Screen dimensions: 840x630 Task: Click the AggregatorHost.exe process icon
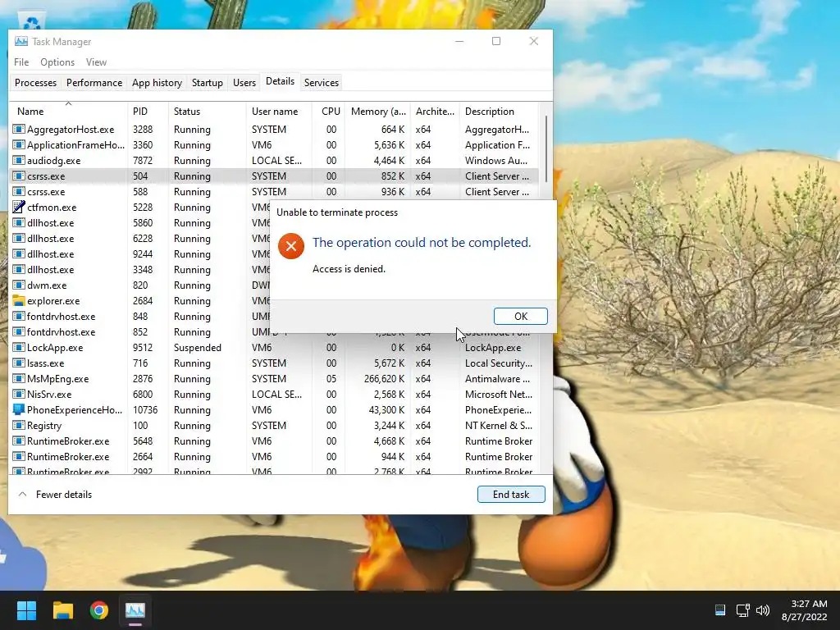tap(19, 129)
